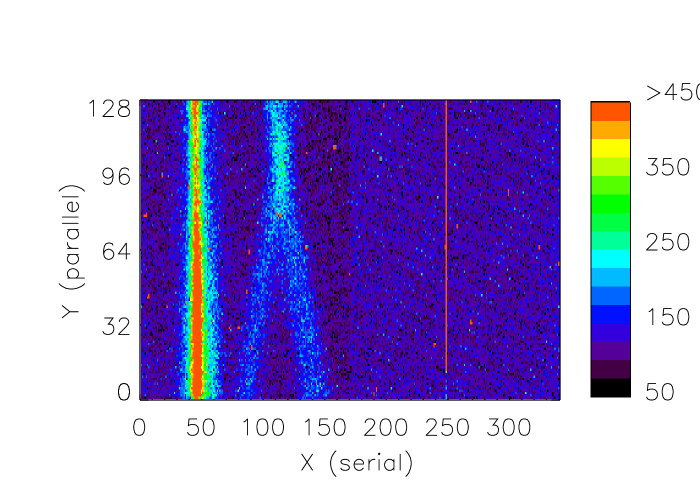Click the 32 tick label on the Y axis
This screenshot has width=700, height=500.
(x=116, y=326)
